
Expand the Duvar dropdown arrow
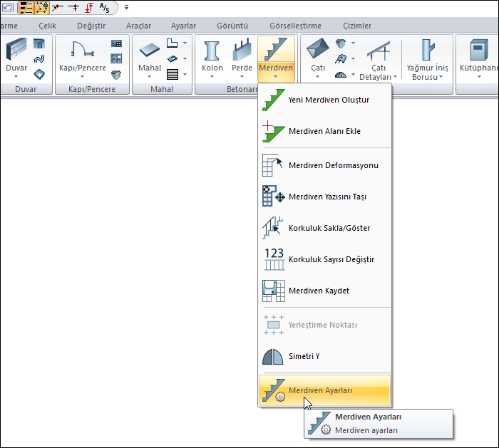(x=16, y=77)
